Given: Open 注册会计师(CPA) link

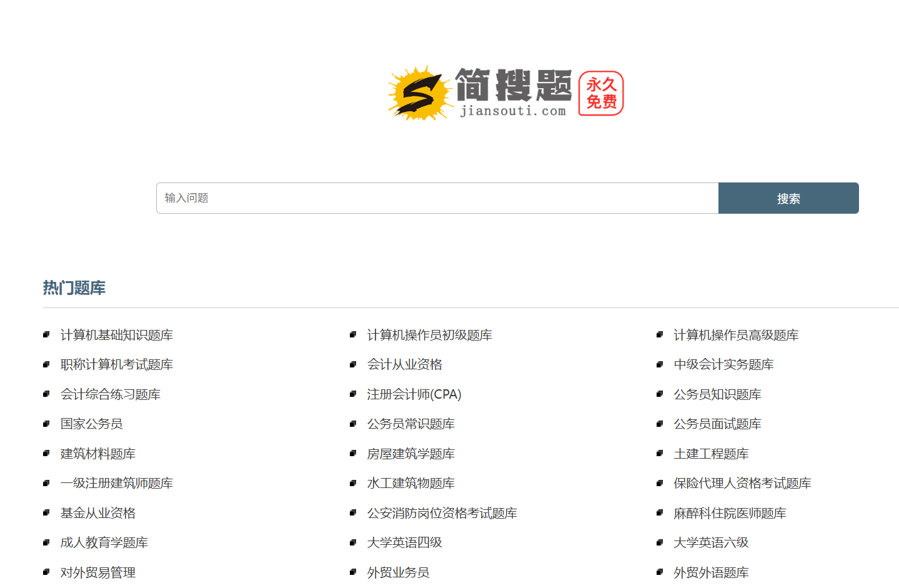Looking at the screenshot, I should click(414, 394).
